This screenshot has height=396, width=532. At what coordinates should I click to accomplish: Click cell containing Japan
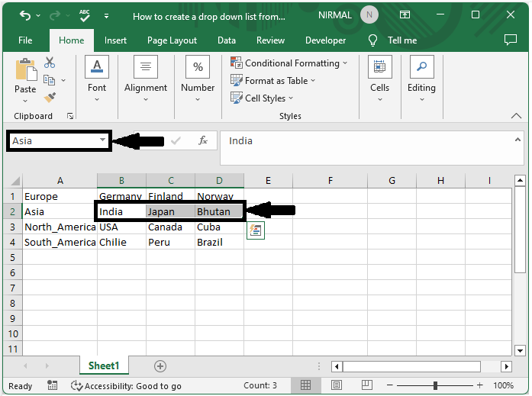coord(171,211)
